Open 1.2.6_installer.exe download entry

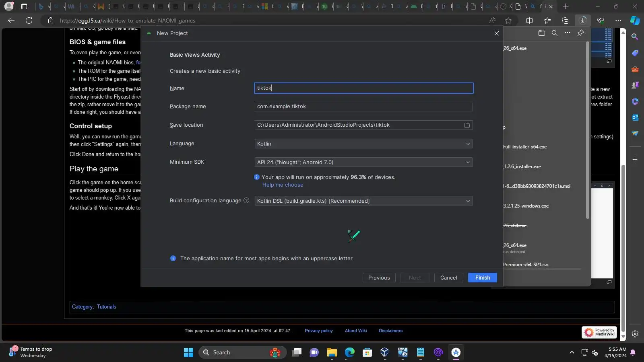pyautogui.click(x=522, y=167)
